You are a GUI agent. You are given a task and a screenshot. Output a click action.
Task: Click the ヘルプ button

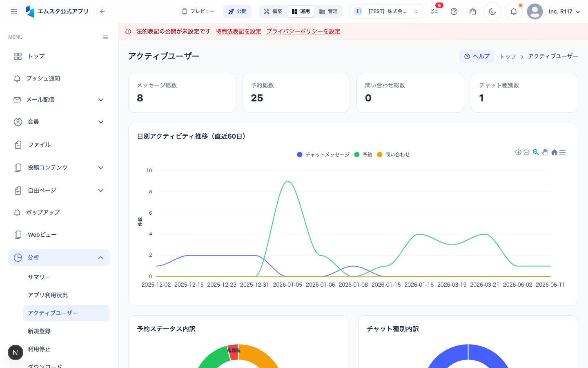click(x=477, y=56)
